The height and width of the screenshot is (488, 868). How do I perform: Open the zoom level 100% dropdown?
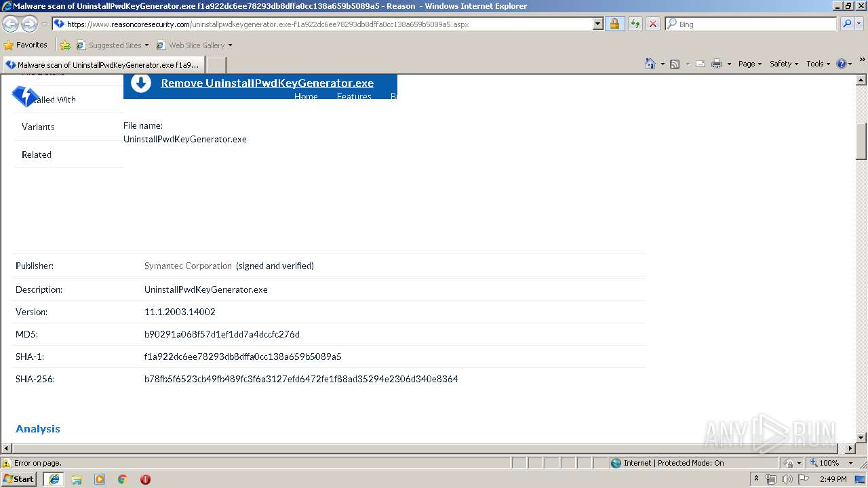[x=850, y=463]
